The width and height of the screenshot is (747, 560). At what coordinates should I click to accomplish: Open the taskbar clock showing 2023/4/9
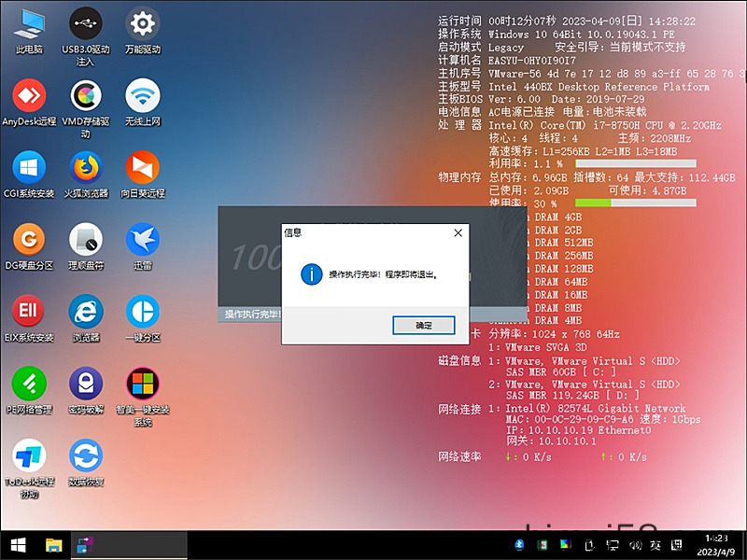click(716, 545)
